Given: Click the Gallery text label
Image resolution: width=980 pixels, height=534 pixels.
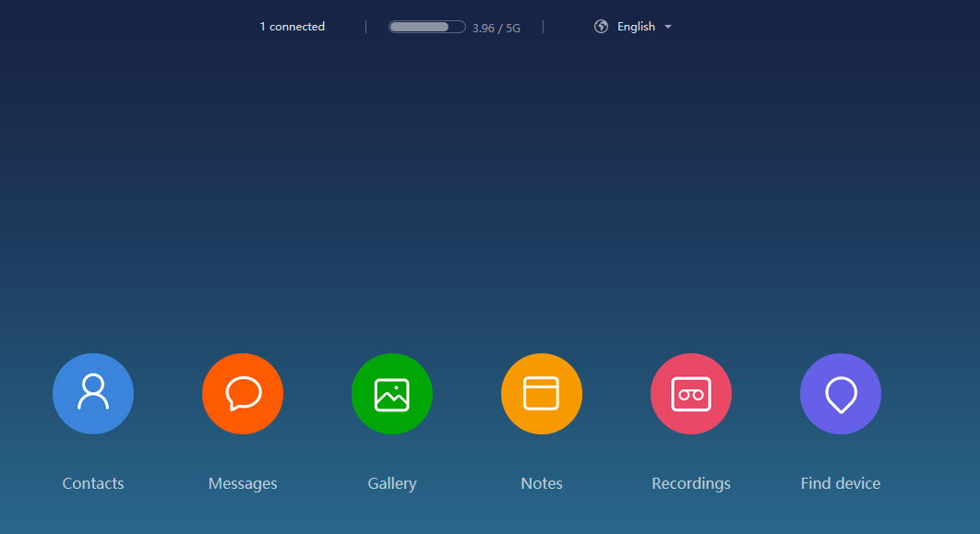Looking at the screenshot, I should pyautogui.click(x=392, y=483).
